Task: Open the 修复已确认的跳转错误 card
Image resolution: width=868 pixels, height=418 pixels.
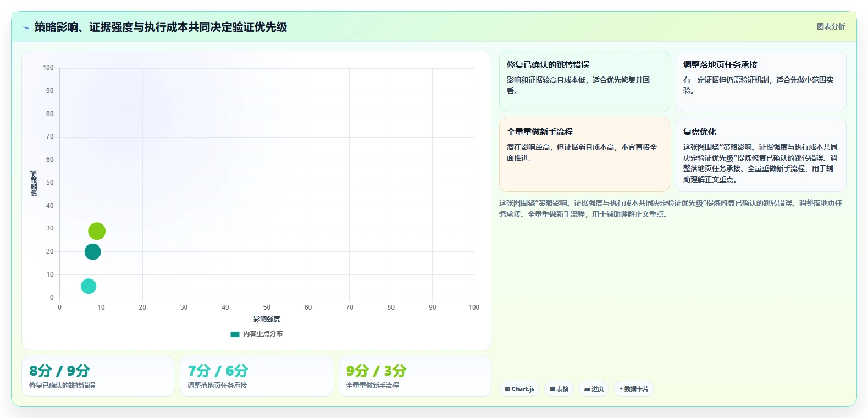Action: pos(584,81)
